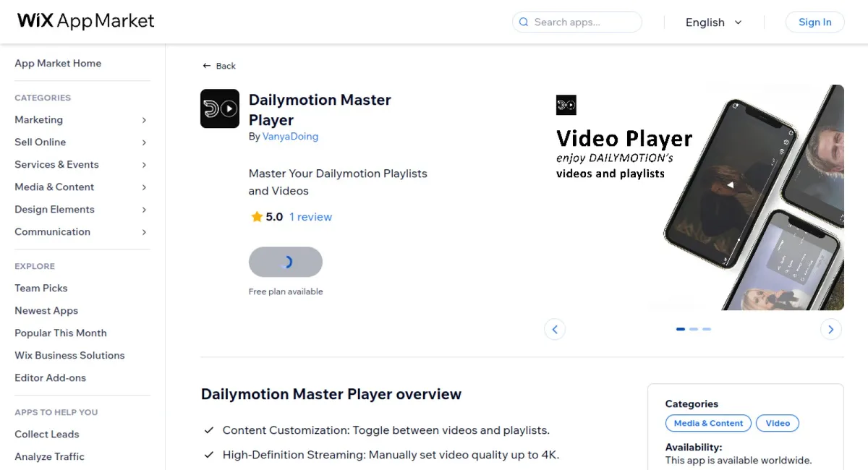Click the gold rating star icon
868x470 pixels.
pyautogui.click(x=257, y=217)
